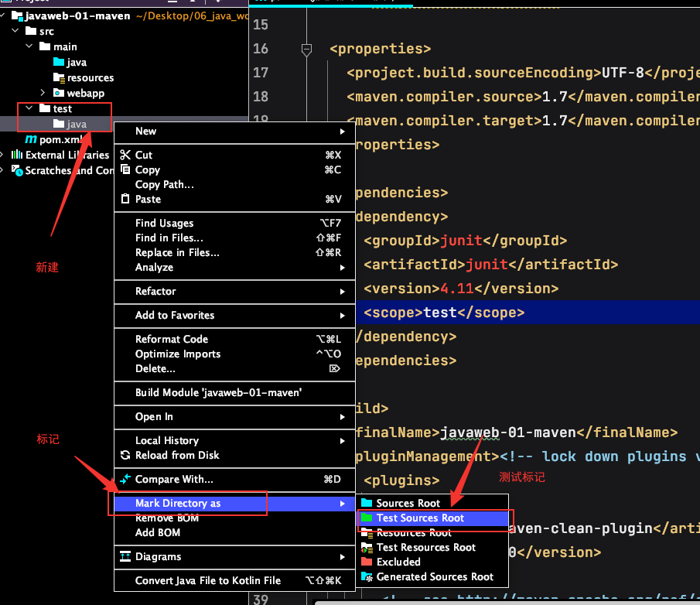
Task: Click the highlighted scope test line
Action: (x=528, y=313)
